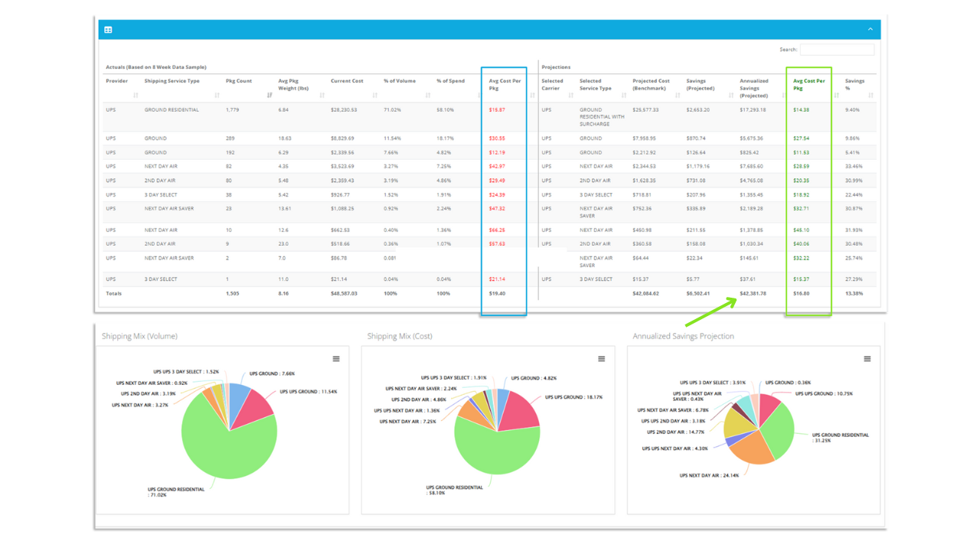This screenshot has height=551, width=980.
Task: Sort by % of Volume column icon
Action: point(428,96)
